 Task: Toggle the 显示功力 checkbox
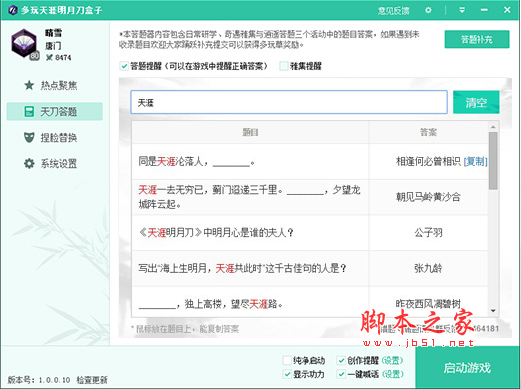click(x=287, y=374)
